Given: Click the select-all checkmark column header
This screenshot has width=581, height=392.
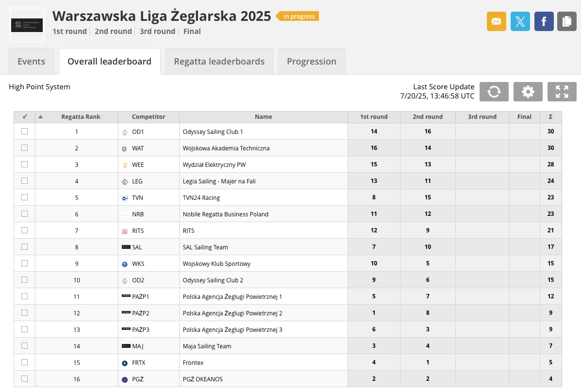Looking at the screenshot, I should pos(25,117).
